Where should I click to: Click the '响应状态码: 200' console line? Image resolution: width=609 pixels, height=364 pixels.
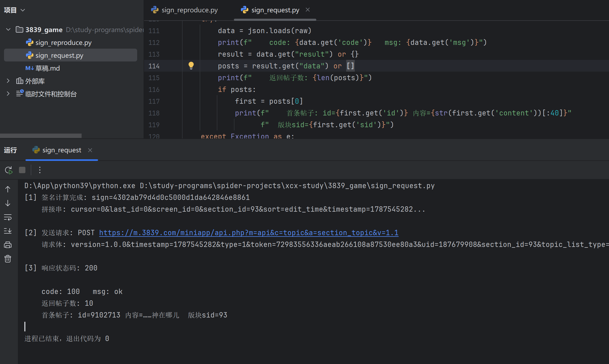pos(61,268)
